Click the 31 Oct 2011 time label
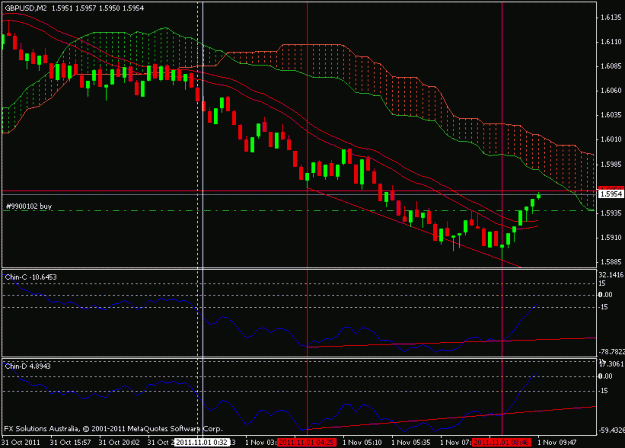Image resolution: width=625 pixels, height=448 pixels. click(x=21, y=442)
